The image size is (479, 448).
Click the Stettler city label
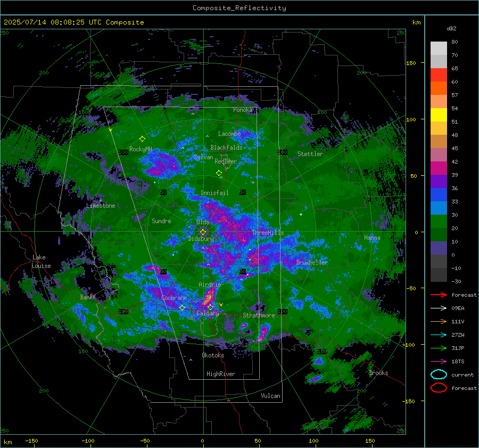[x=310, y=154]
